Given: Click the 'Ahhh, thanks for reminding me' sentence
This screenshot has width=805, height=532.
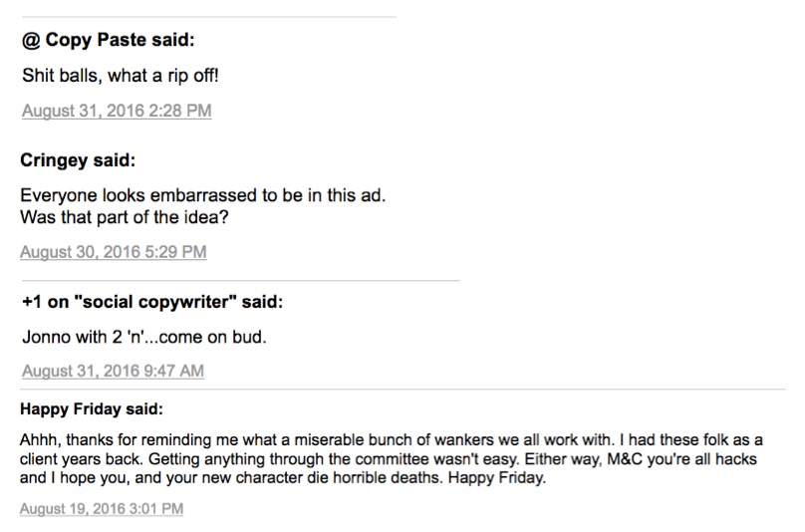Looking at the screenshot, I should coord(316,440).
